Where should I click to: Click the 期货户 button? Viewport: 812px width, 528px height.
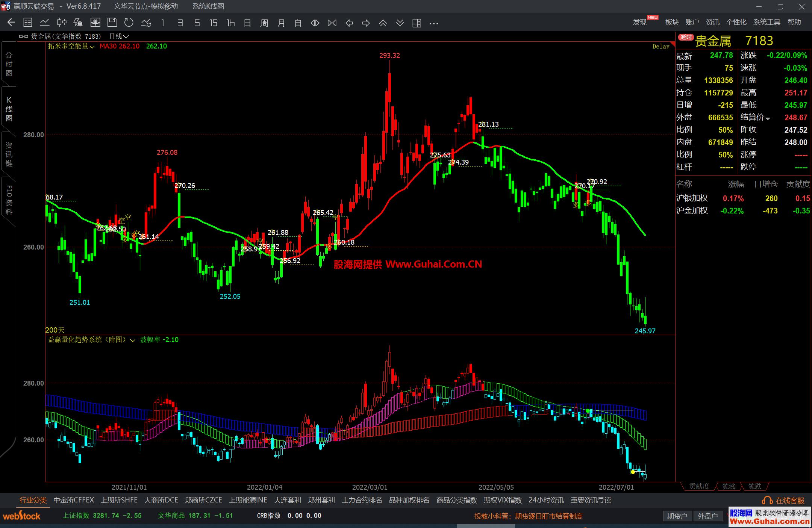coord(677,516)
